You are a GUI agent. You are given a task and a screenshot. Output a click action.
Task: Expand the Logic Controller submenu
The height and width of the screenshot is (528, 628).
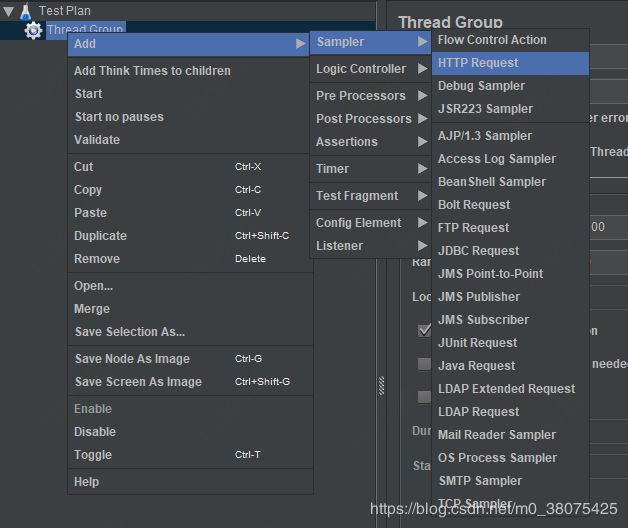(x=370, y=69)
